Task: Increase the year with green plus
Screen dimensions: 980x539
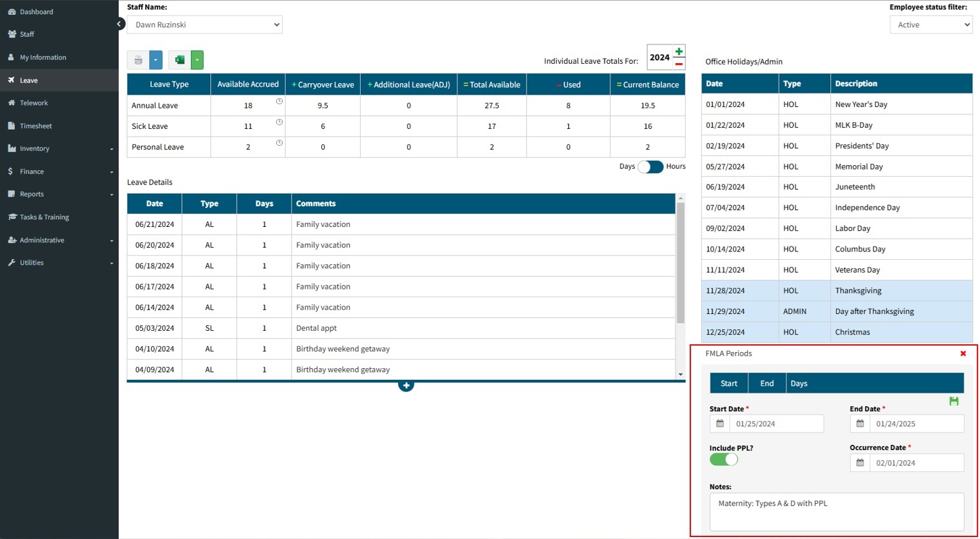Action: pos(679,52)
